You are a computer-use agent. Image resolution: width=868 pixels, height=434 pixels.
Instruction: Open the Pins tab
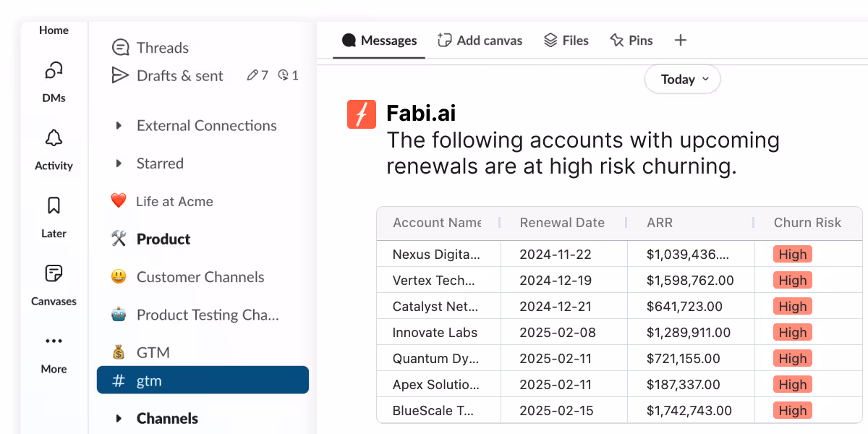631,41
